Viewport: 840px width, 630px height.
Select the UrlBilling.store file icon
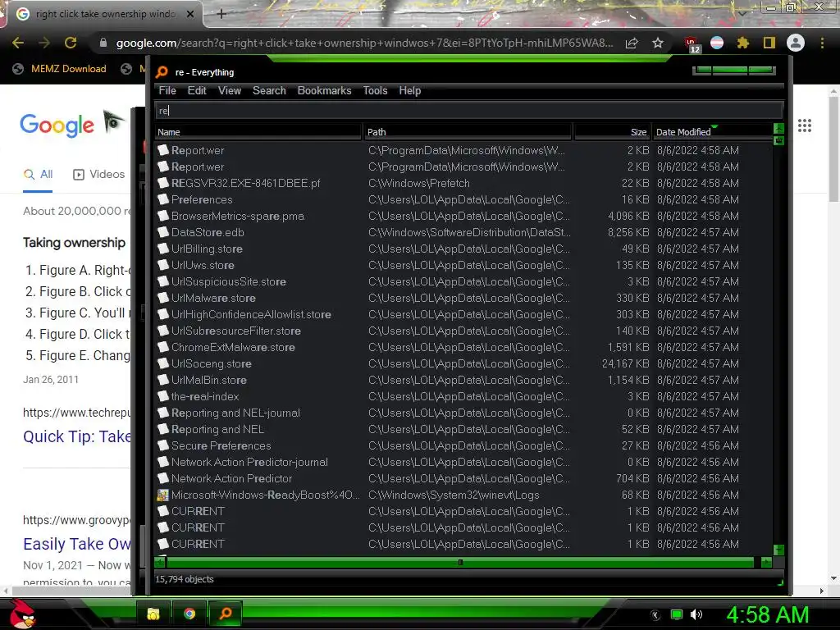[163, 249]
